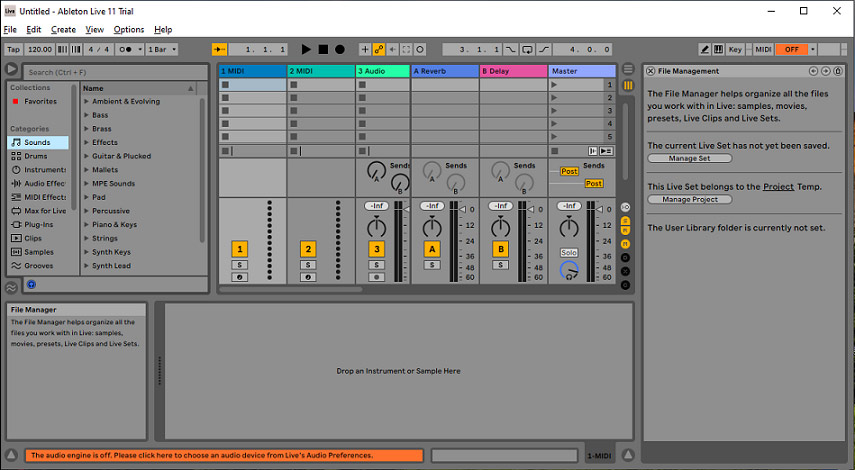Toggle the Follow playback button
The image size is (855, 470).
pos(219,49)
